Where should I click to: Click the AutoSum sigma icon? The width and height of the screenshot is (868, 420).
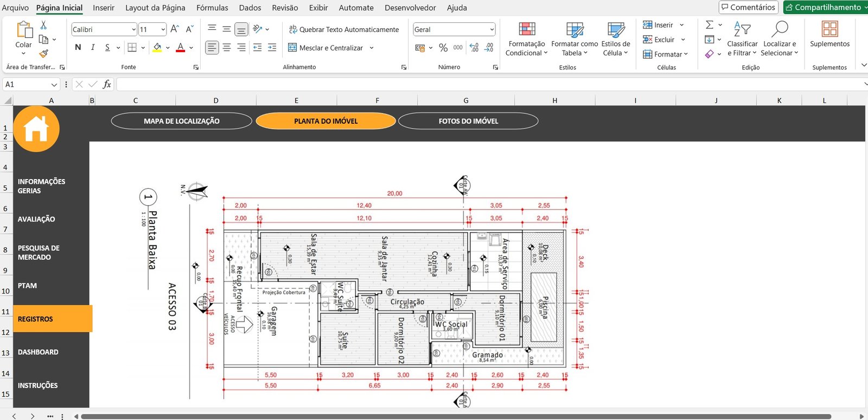point(709,25)
